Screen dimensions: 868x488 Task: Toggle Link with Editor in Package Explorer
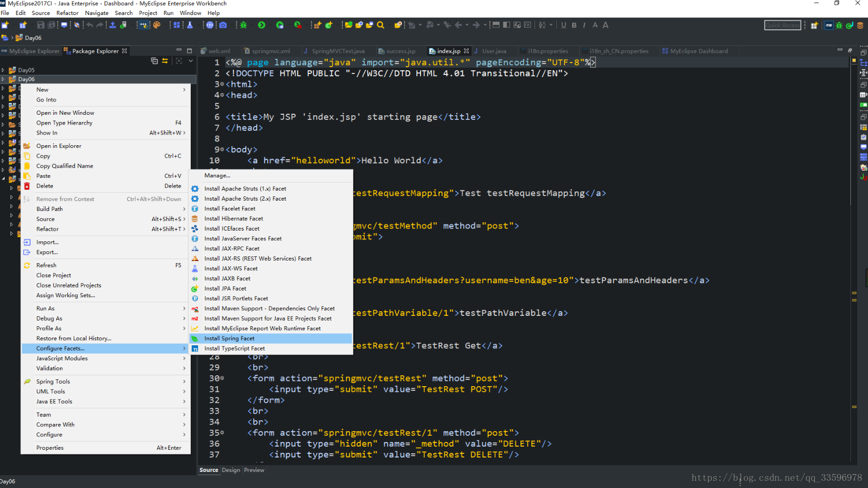click(x=165, y=61)
